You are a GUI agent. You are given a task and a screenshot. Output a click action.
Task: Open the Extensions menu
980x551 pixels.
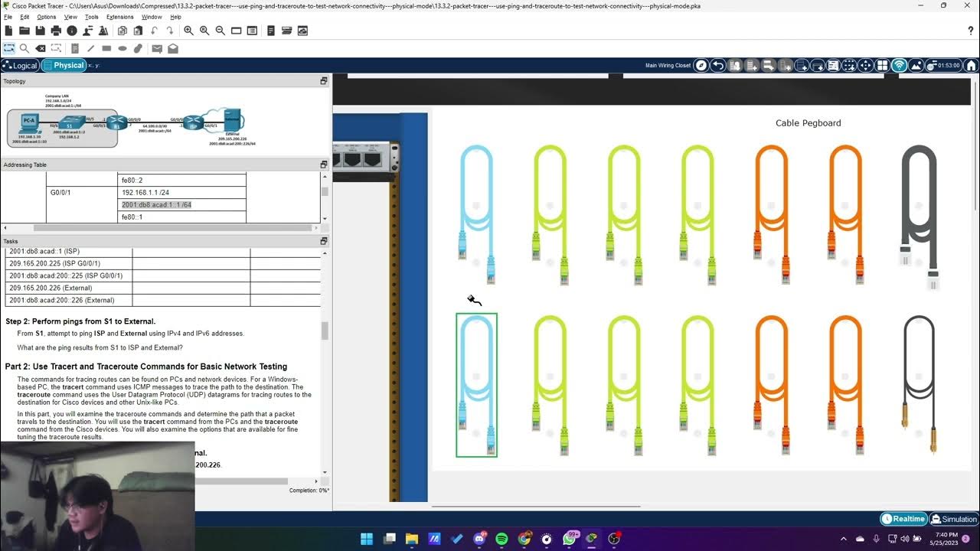(120, 17)
